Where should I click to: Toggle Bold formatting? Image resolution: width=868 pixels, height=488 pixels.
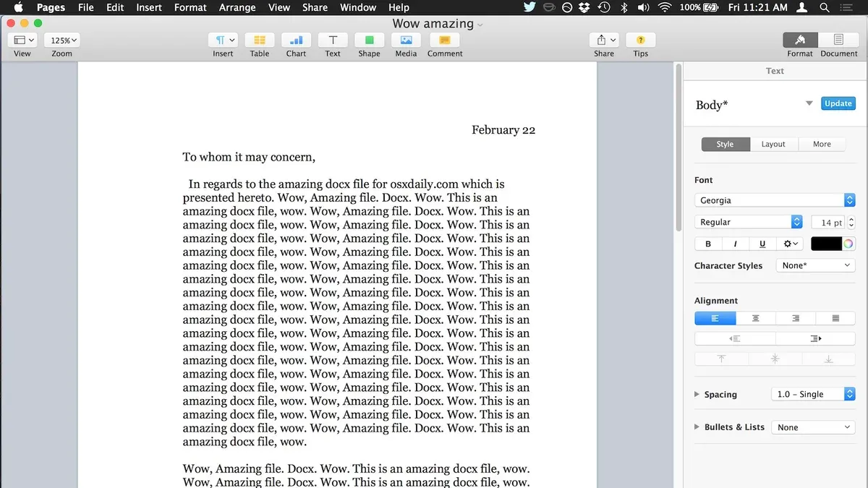pyautogui.click(x=708, y=244)
